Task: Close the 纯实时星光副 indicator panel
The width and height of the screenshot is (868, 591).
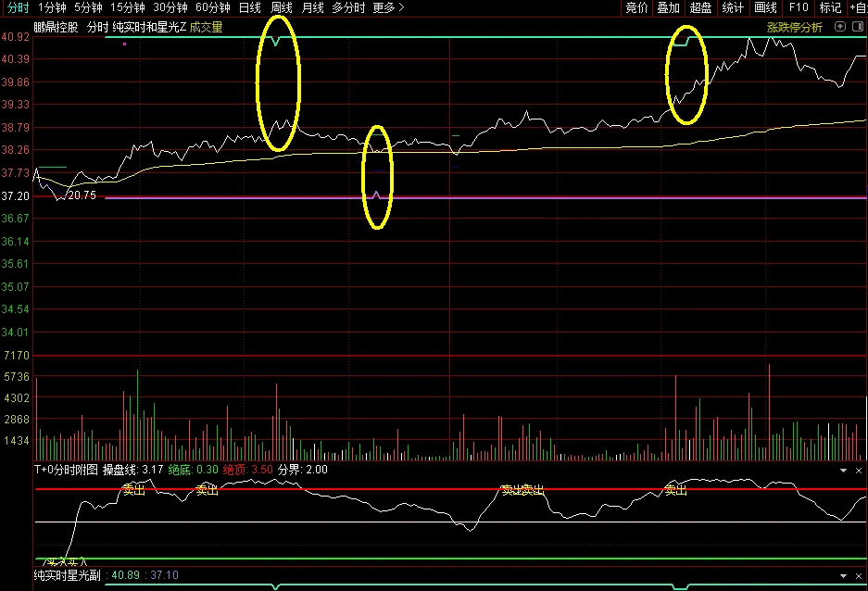Action: coord(859,575)
